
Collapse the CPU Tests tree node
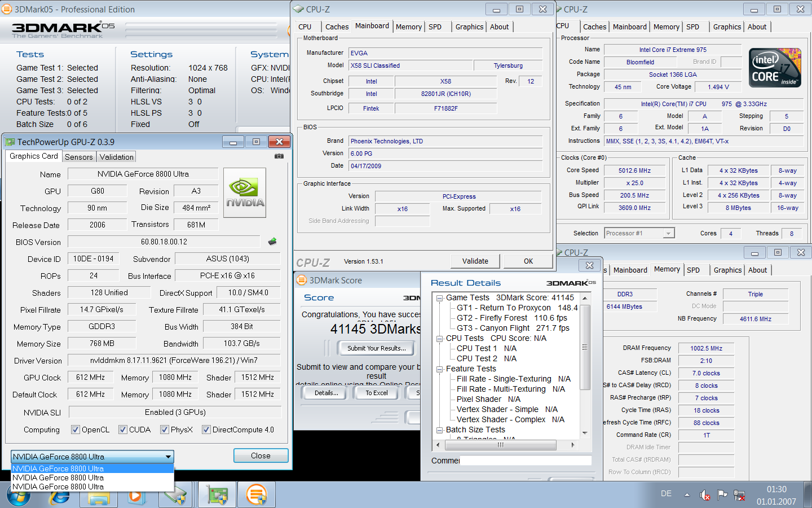439,338
